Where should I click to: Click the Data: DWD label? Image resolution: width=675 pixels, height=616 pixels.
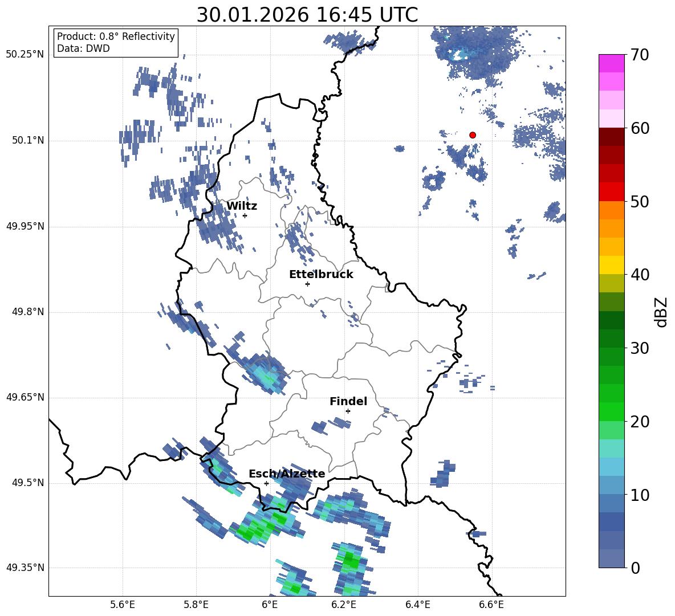[83, 48]
